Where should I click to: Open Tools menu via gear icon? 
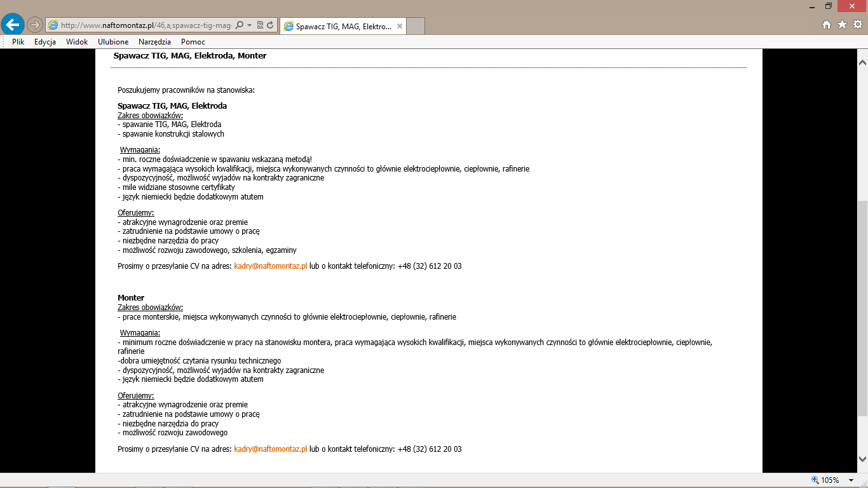pyautogui.click(x=857, y=25)
